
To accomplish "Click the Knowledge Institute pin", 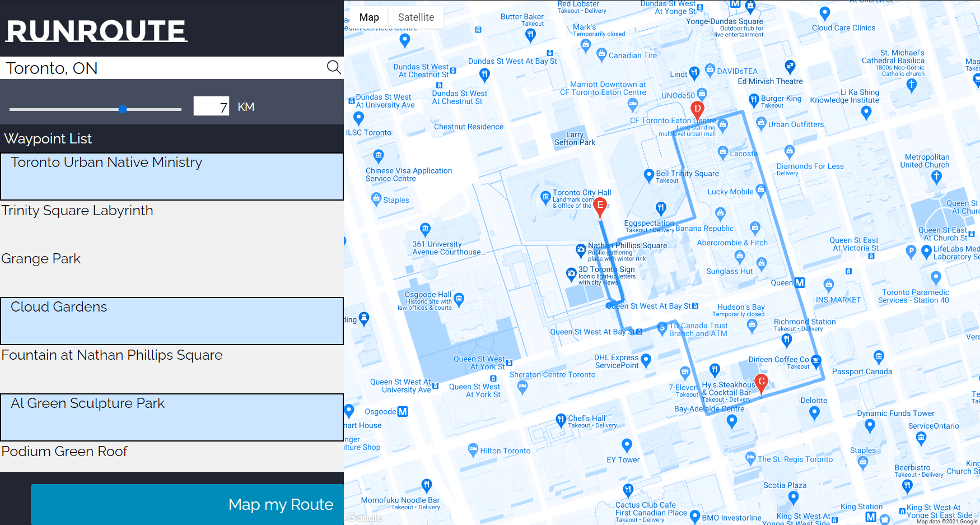I will [x=866, y=113].
